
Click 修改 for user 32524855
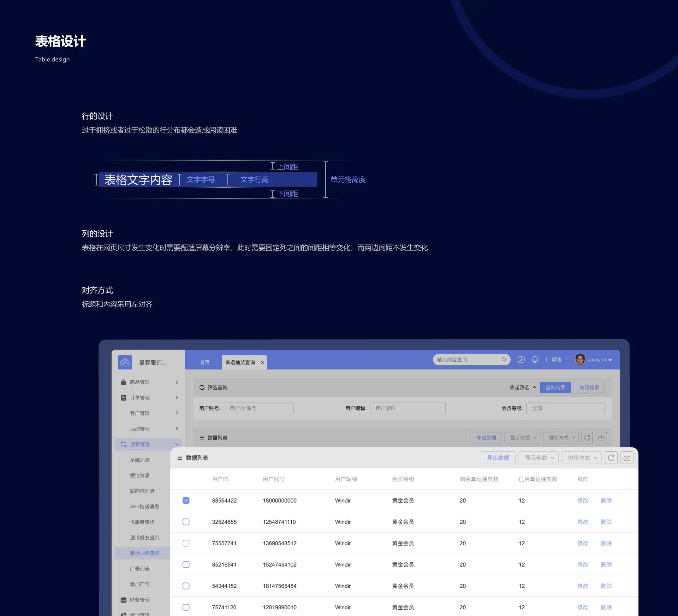coord(583,522)
